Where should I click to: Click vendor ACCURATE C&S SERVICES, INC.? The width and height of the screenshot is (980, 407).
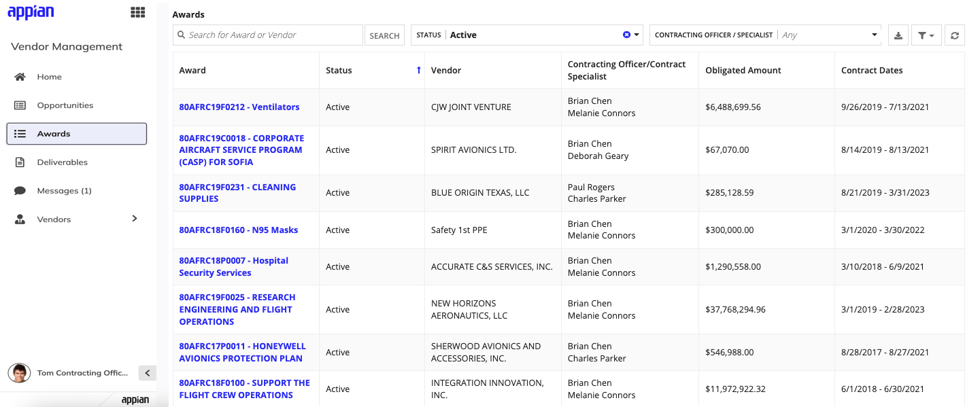492,267
